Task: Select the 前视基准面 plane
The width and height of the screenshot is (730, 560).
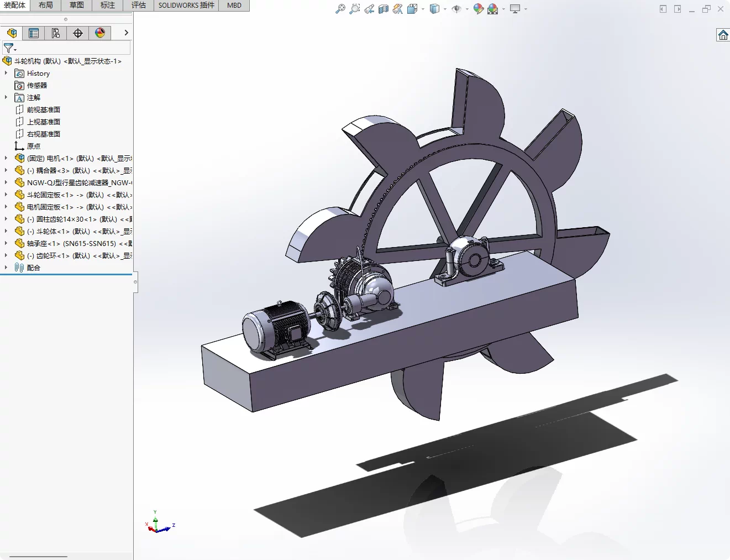Action: click(x=38, y=110)
